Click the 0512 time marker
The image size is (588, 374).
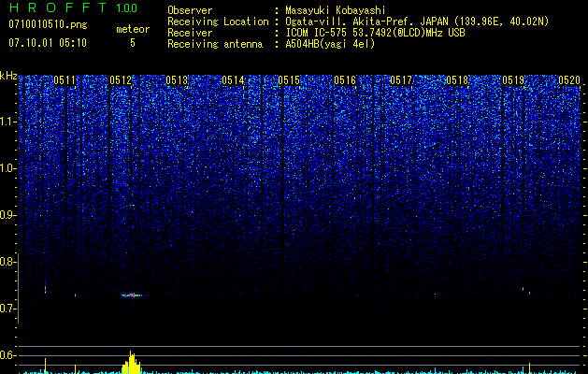click(x=121, y=80)
